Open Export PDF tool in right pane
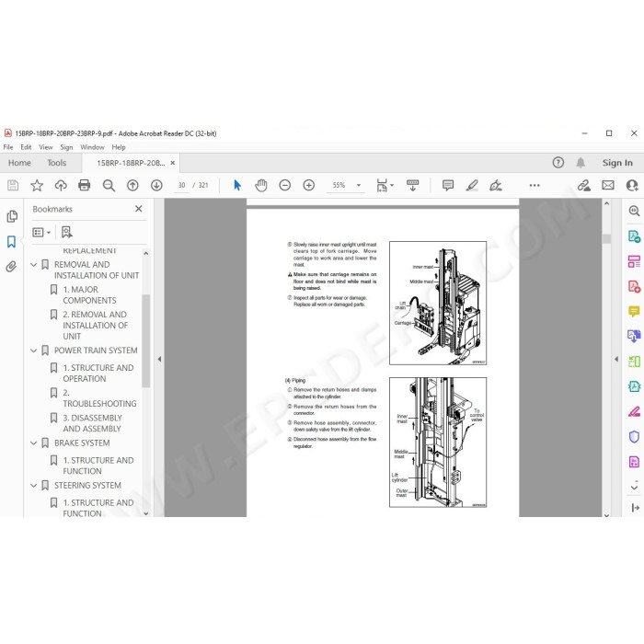Screen dimensions: 644x644 click(x=634, y=236)
